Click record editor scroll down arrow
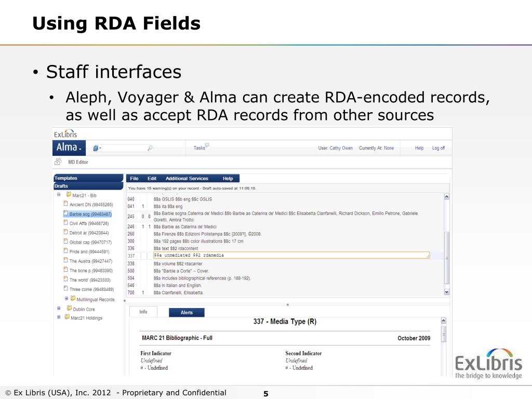 [447, 292]
